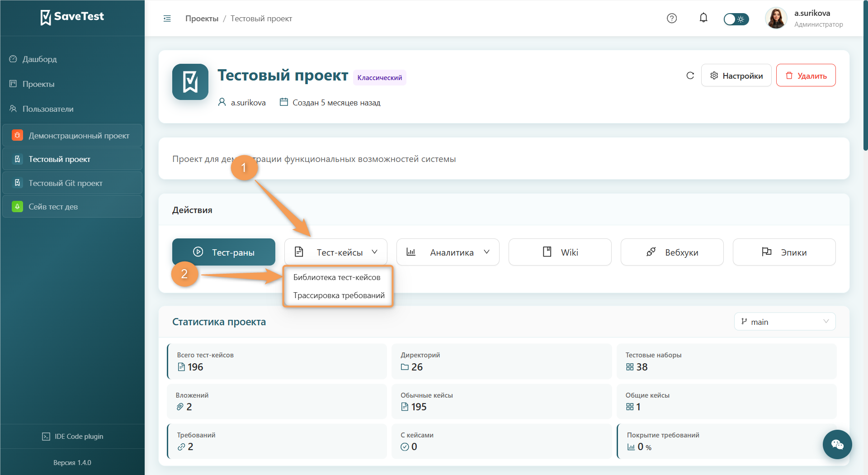Image resolution: width=868 pixels, height=475 pixels.
Task: Click the Классический project type tag
Action: pos(380,77)
